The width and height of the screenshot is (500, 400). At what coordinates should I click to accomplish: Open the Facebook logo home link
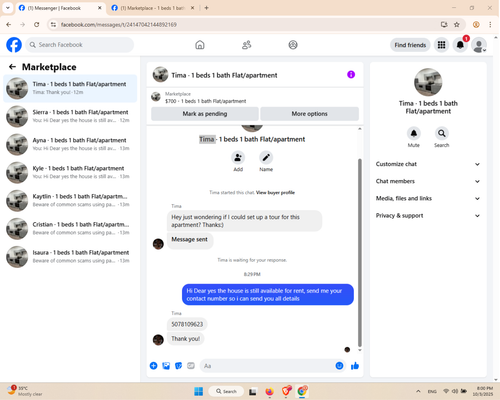[14, 45]
